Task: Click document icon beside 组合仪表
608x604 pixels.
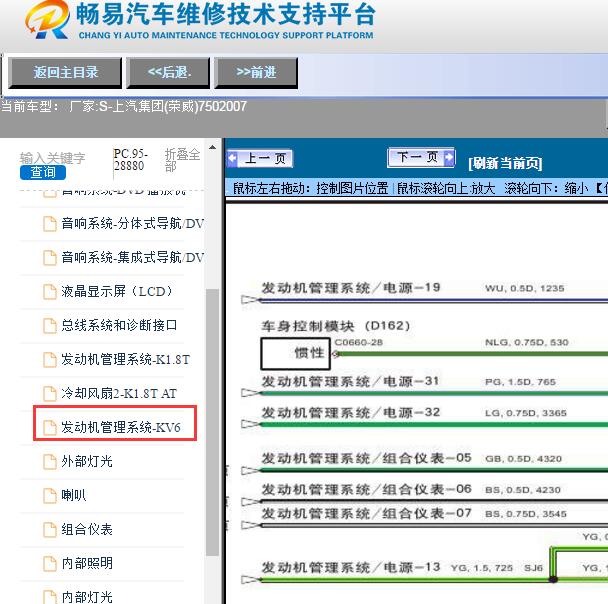Action: pyautogui.click(x=50, y=530)
